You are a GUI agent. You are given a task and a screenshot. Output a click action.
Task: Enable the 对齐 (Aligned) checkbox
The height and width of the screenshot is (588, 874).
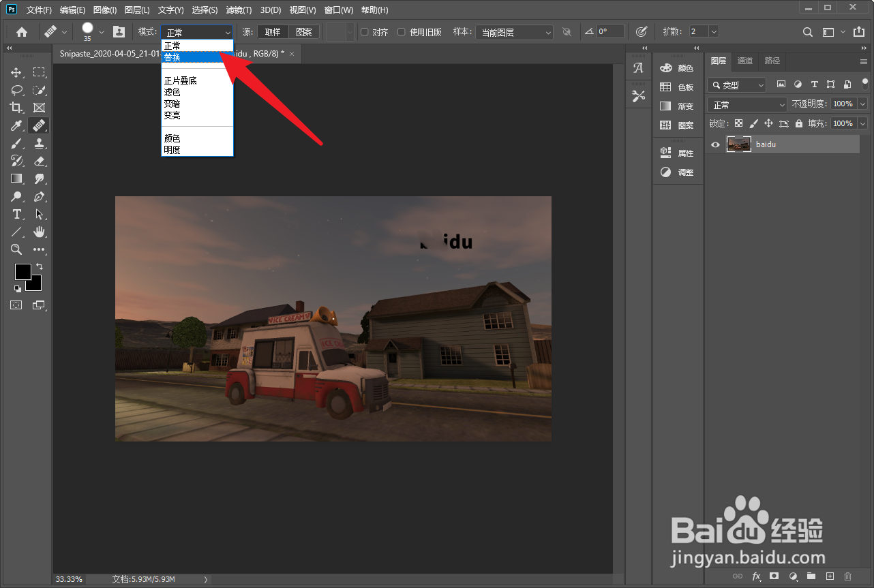click(365, 32)
